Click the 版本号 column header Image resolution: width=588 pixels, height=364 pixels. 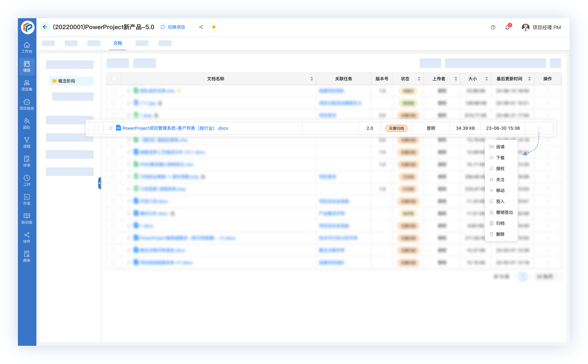(382, 79)
